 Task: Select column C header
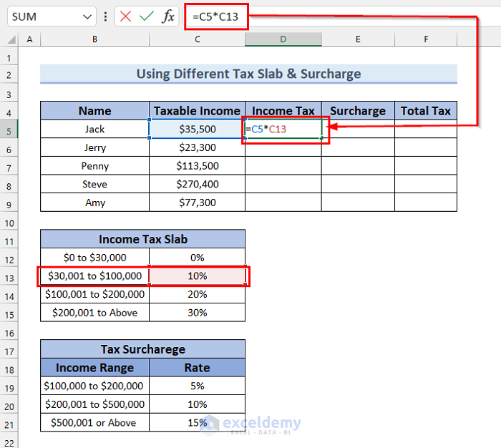(x=197, y=39)
